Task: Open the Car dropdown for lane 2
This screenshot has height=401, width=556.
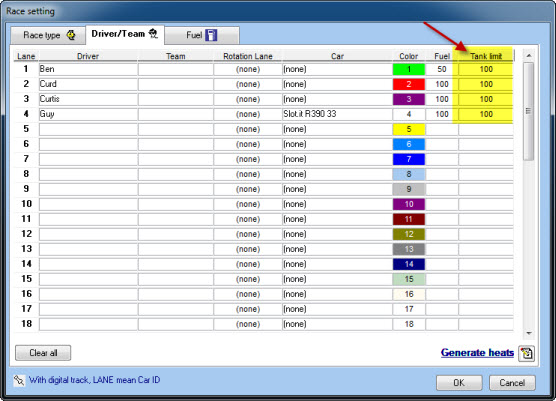Action: tap(337, 84)
